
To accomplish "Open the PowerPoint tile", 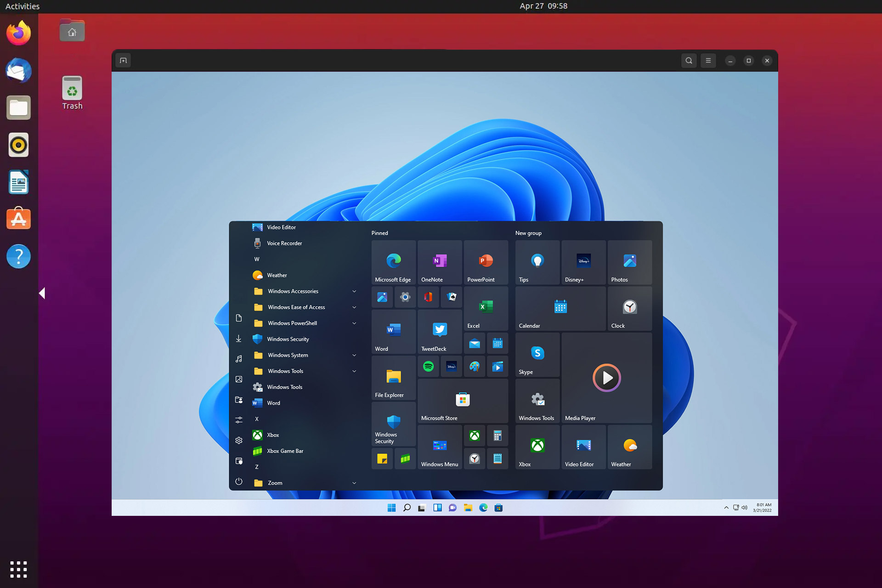I will (x=486, y=262).
